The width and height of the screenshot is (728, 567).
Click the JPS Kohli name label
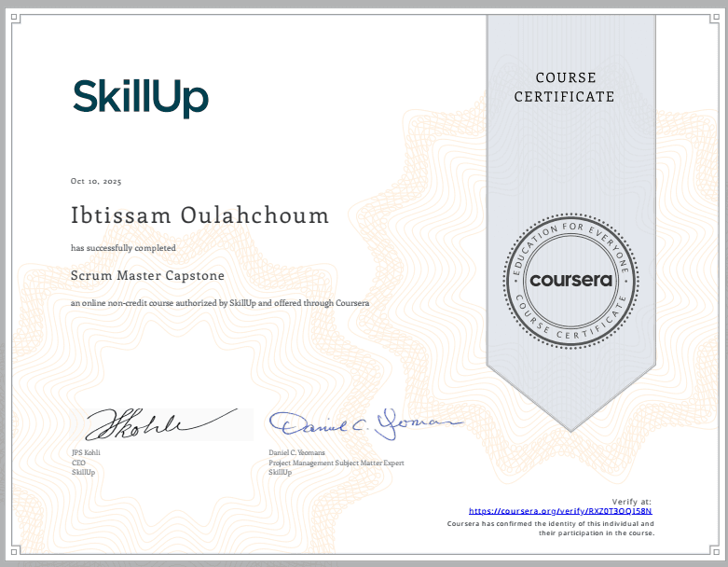[x=86, y=452]
